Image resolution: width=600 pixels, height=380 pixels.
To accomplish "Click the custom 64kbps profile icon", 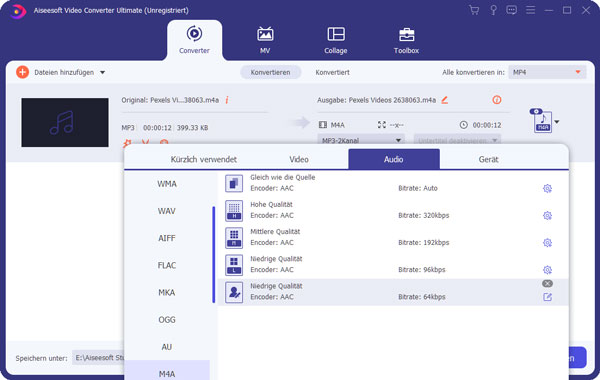I will [234, 292].
